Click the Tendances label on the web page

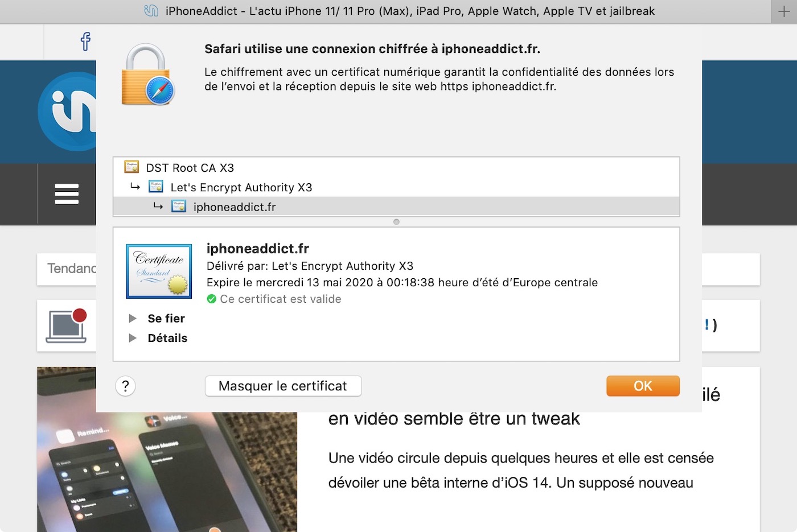(72, 268)
